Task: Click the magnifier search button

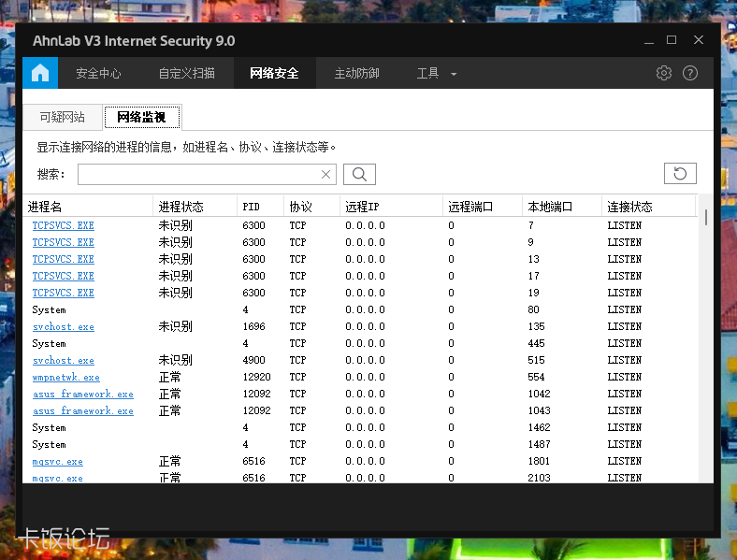Action: (x=359, y=174)
